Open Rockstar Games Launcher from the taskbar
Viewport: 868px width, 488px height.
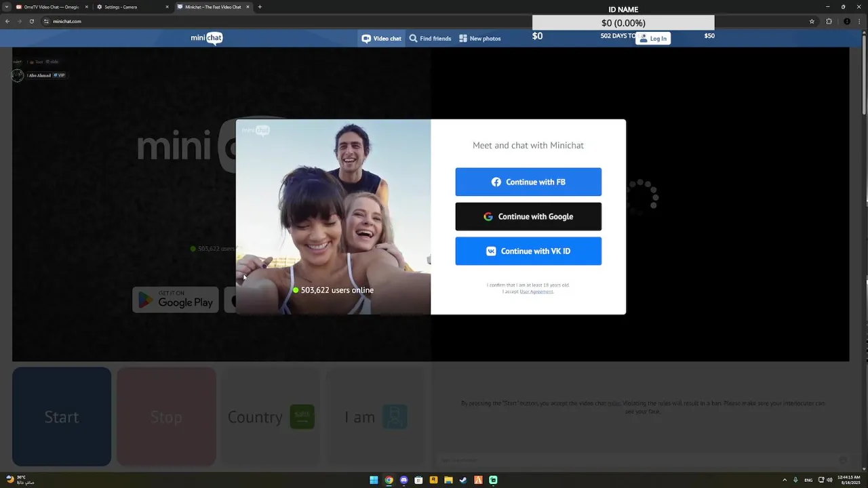(433, 480)
